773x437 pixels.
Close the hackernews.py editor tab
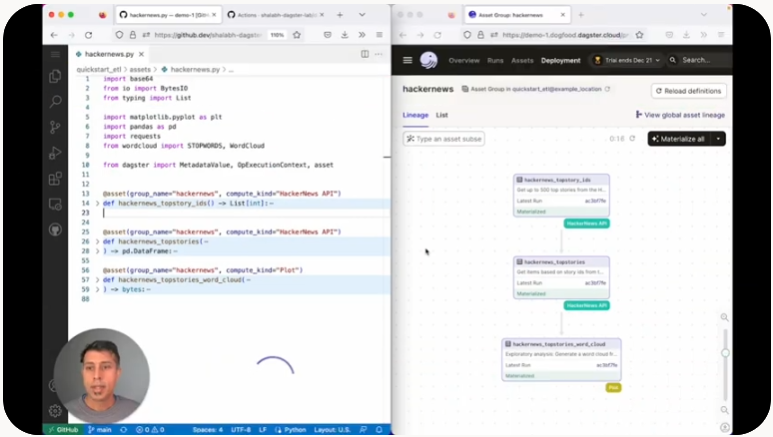(141, 54)
